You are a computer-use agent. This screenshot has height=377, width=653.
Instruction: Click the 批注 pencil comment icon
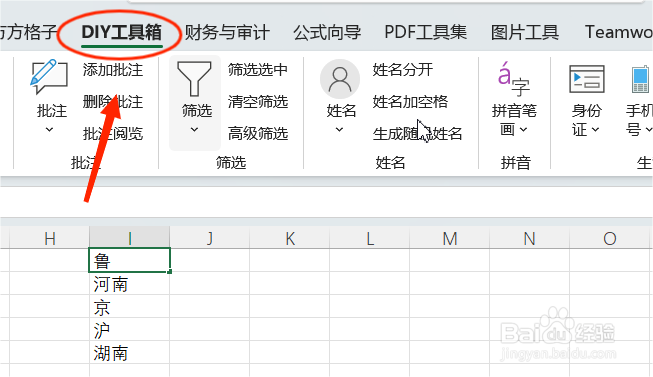[49, 77]
